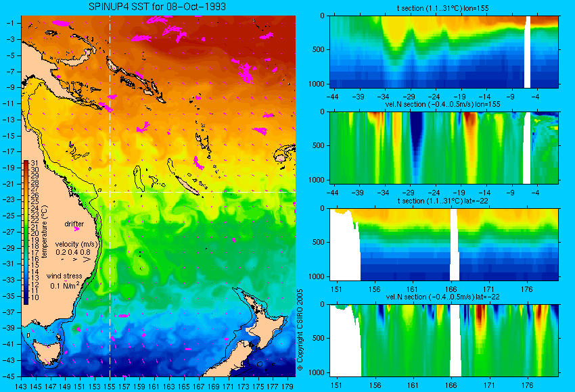This screenshot has height=392, width=575.
Task: Click depth "1000" on lat=-22 velocity section
Action: 317,372
